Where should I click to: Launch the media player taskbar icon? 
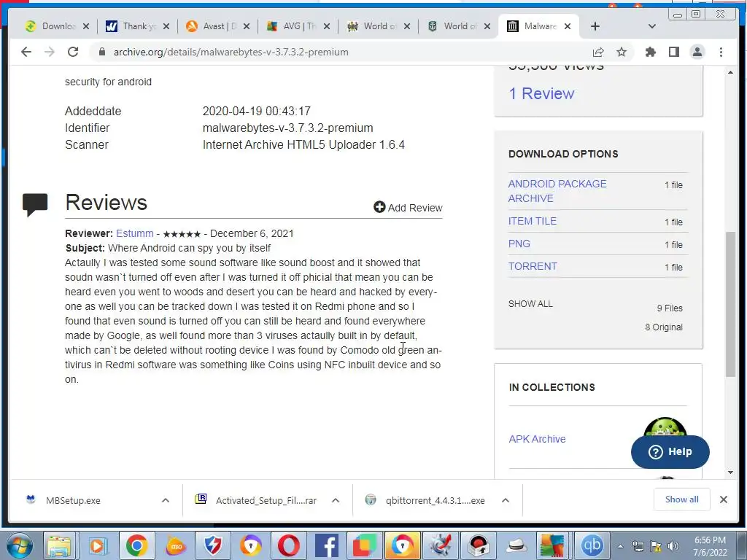pos(97,545)
